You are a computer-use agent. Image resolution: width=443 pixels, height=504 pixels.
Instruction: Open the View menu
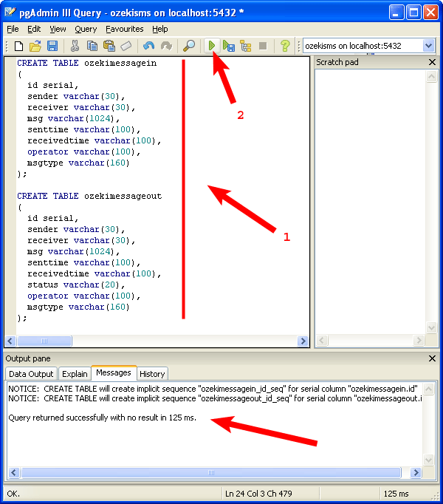(x=58, y=30)
